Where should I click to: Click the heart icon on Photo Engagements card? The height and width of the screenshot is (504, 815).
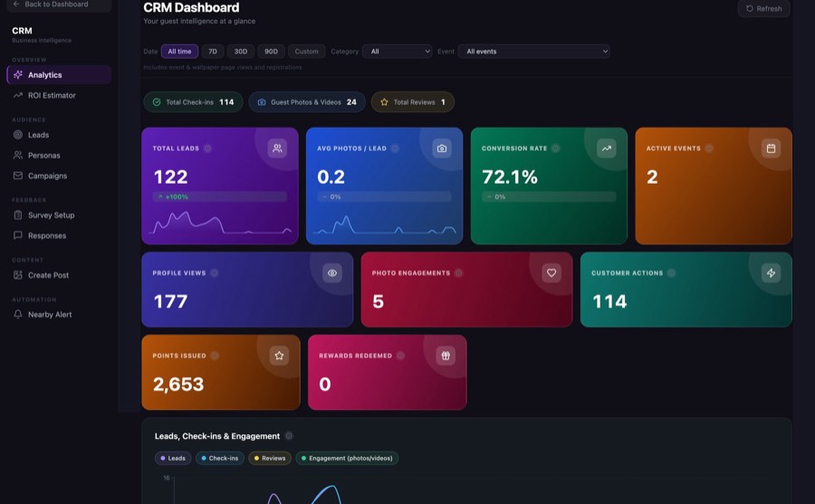click(x=551, y=272)
